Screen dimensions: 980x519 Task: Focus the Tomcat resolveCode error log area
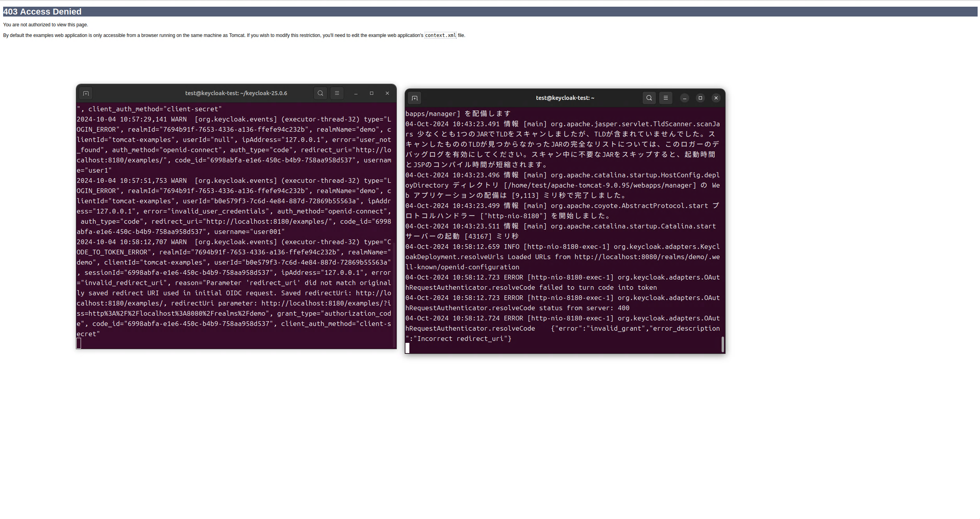(x=562, y=308)
